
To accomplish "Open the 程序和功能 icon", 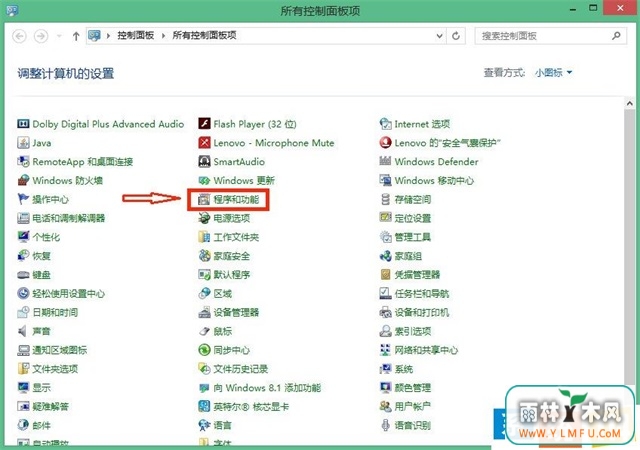I will pyautogui.click(x=204, y=199).
